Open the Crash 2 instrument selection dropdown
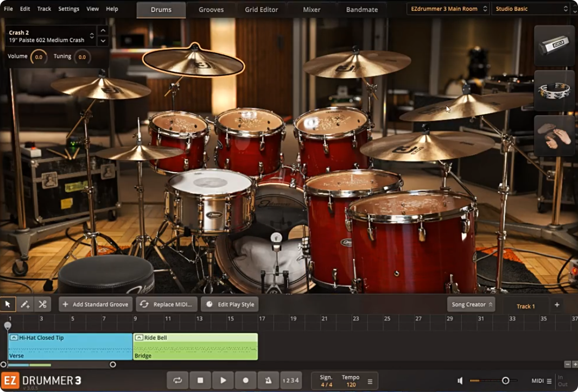Viewport: 578px width, 392px height. click(51, 36)
